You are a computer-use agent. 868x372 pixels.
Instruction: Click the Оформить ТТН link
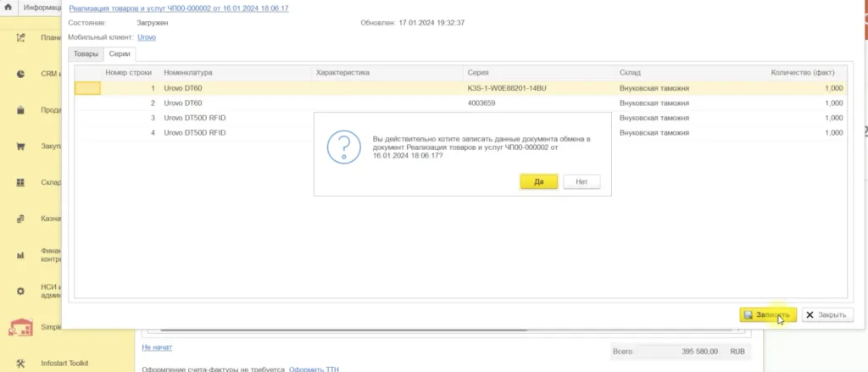tap(314, 369)
